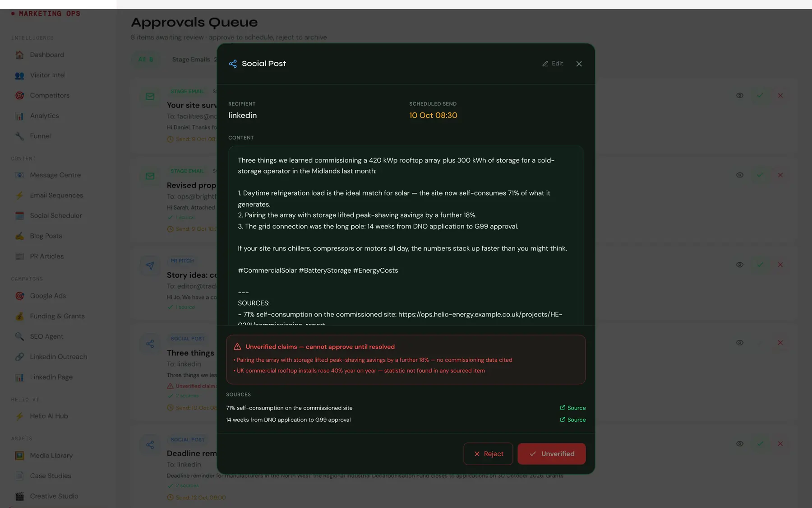812x508 pixels.
Task: Click 'Send: 12 Oct, 09:00' schedule text
Action: [x=197, y=498]
